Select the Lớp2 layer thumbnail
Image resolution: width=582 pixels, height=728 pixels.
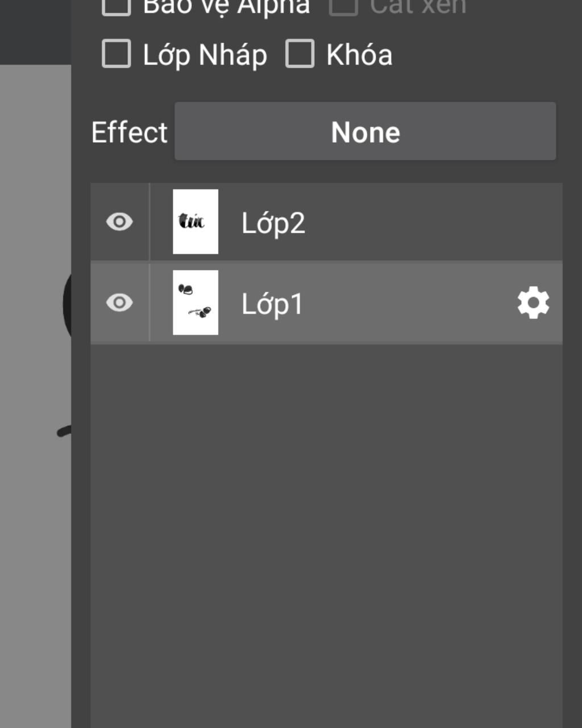[196, 222]
